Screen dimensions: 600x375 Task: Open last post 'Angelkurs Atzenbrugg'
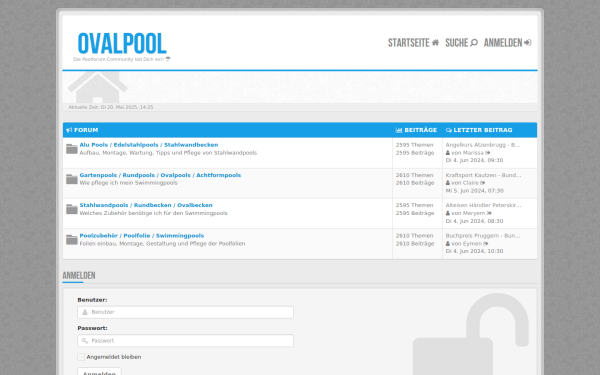click(x=483, y=145)
